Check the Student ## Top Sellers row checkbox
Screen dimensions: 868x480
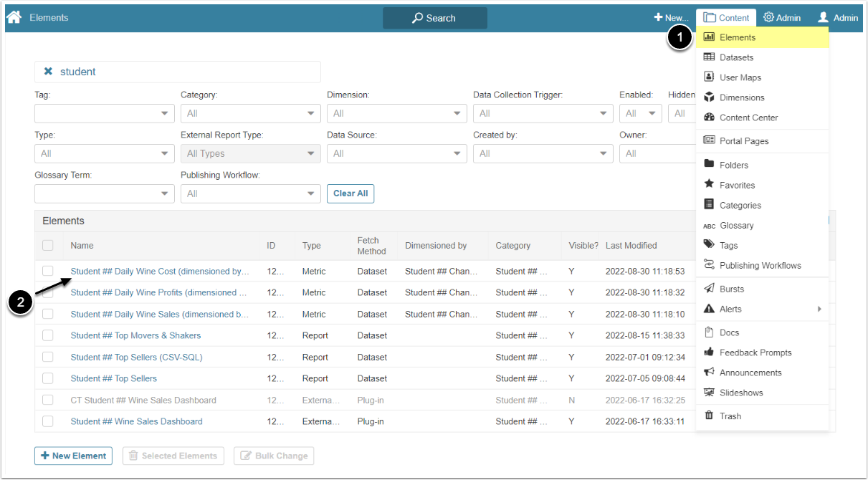coord(48,378)
